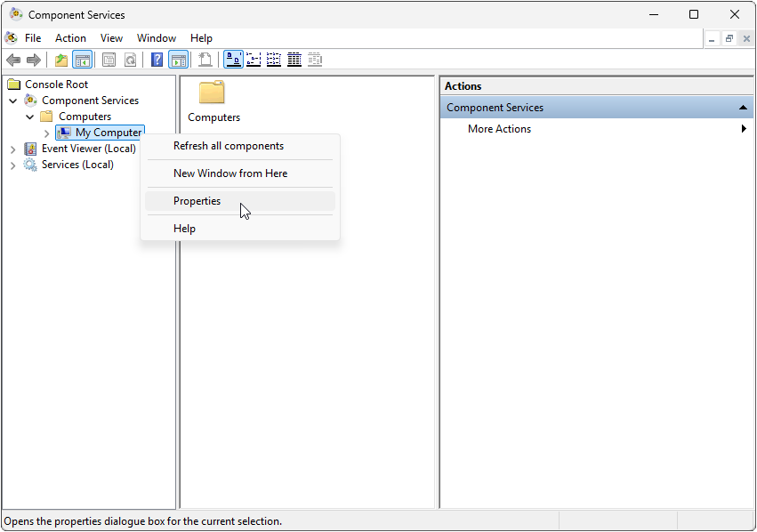The width and height of the screenshot is (757, 532).
Task: Click the Refresh icon on the toolbar
Action: 130,60
